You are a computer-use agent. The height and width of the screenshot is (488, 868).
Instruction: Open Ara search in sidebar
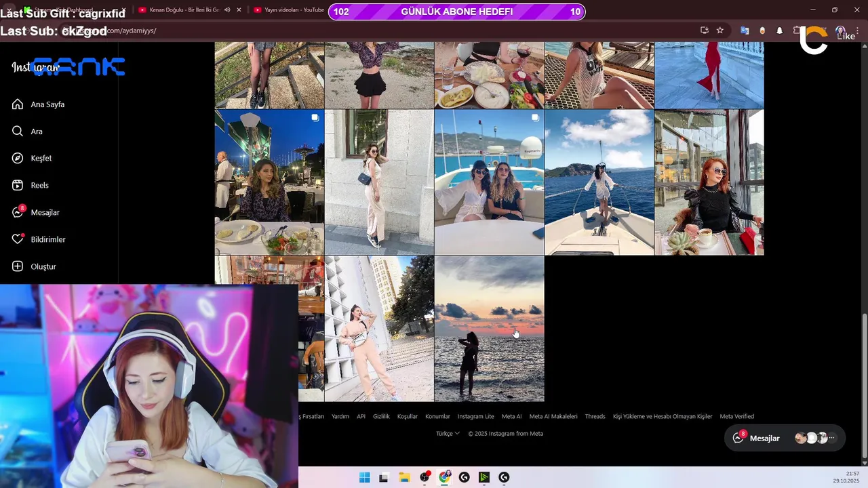(27, 131)
